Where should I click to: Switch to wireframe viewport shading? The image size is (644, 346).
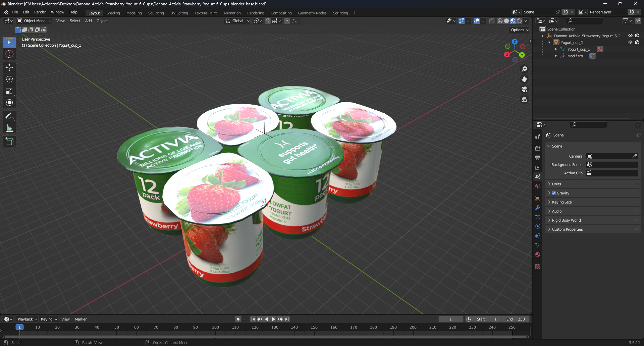point(500,21)
